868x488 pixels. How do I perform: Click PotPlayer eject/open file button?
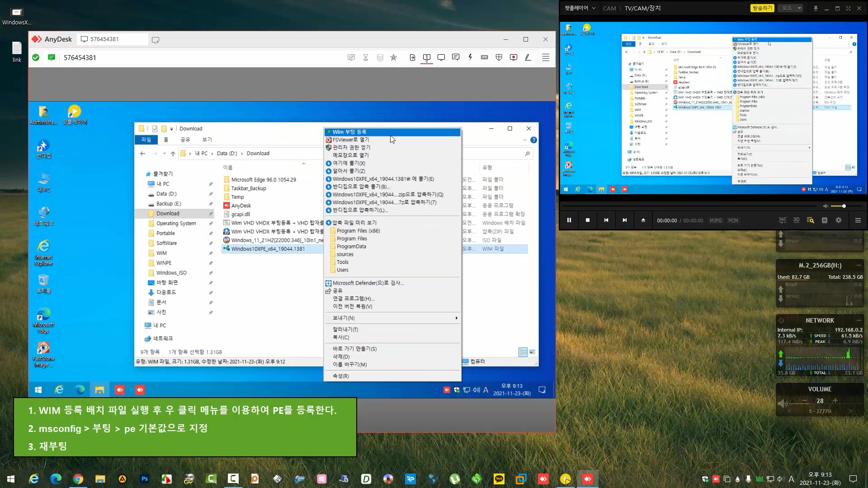click(x=643, y=220)
